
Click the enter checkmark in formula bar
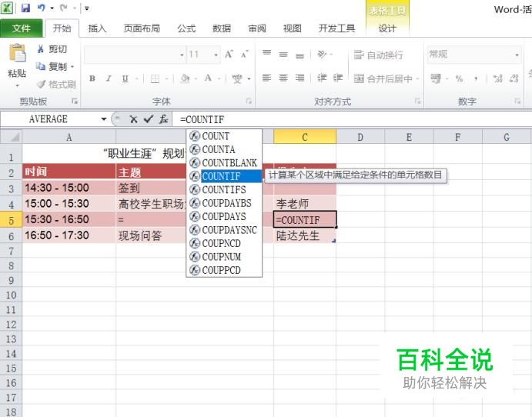[149, 119]
